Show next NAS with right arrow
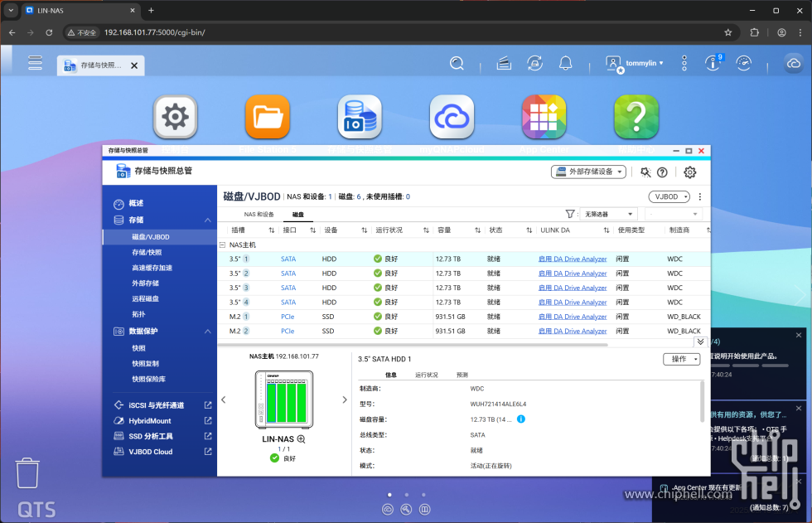The height and width of the screenshot is (523, 812). [345, 400]
